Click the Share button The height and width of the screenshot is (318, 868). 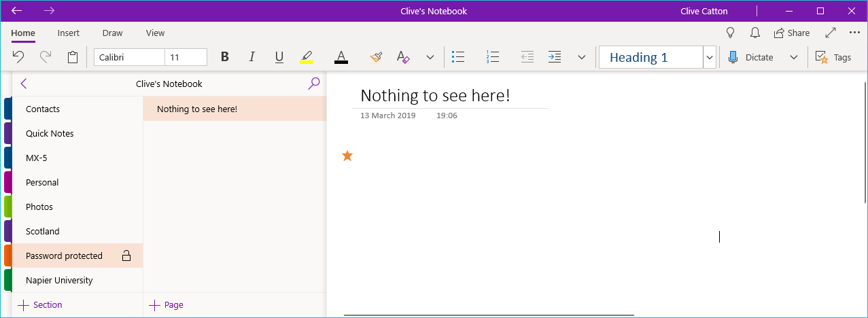[791, 33]
